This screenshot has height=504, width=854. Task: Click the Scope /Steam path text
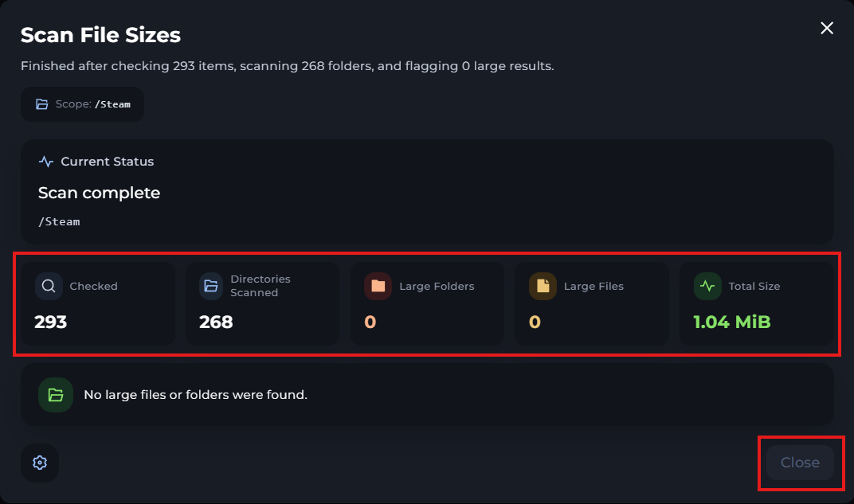click(114, 104)
